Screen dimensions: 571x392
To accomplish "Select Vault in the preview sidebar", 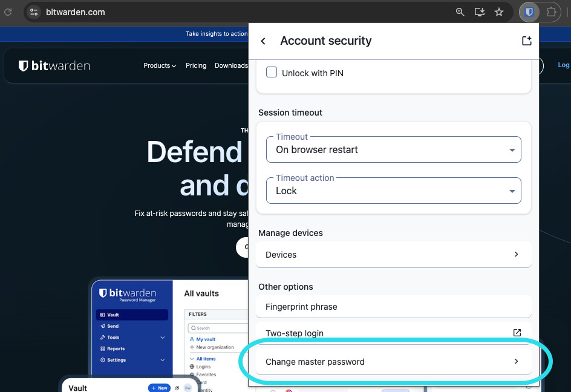I will coord(132,315).
